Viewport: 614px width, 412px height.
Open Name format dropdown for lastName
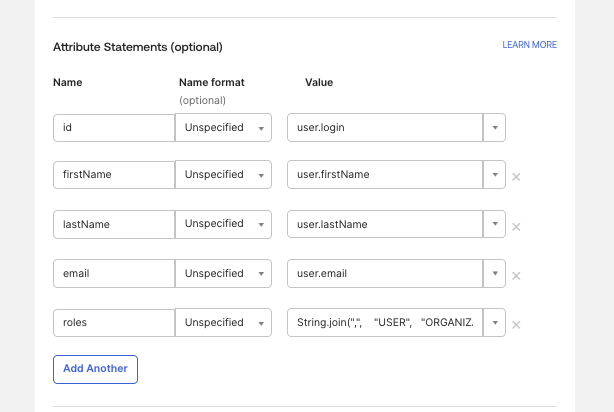[223, 224]
